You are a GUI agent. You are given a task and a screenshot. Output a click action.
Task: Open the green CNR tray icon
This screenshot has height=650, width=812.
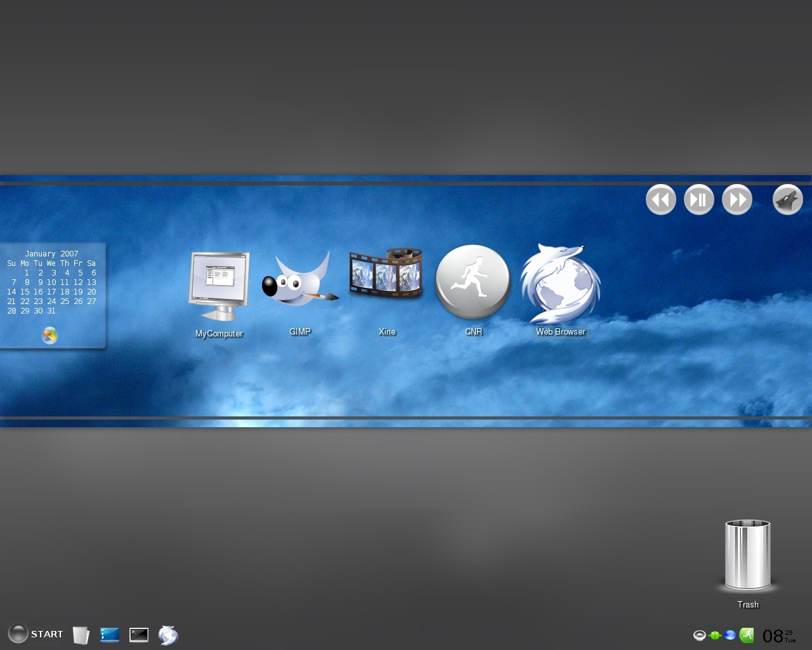tap(747, 635)
